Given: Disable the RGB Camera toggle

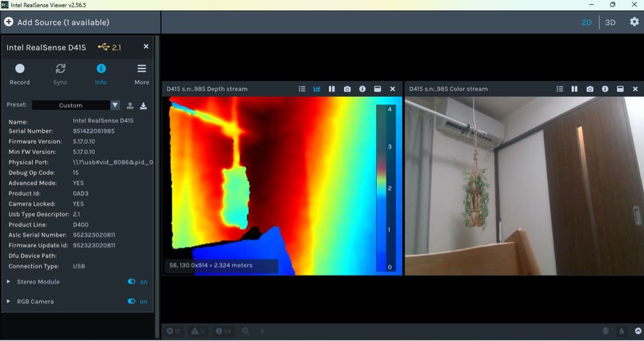Looking at the screenshot, I should pyautogui.click(x=132, y=302).
